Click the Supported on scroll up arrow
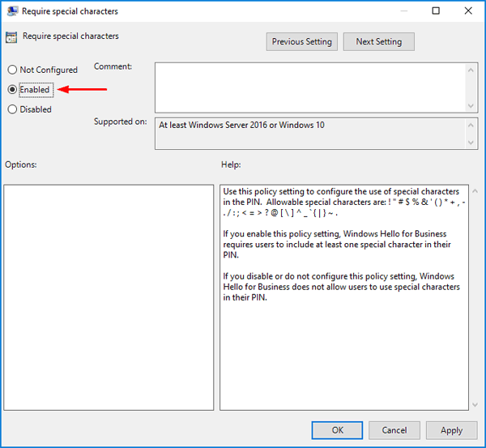 [x=471, y=126]
